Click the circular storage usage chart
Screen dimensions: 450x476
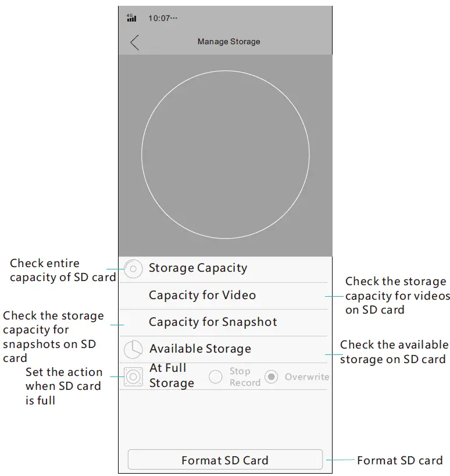click(x=225, y=155)
